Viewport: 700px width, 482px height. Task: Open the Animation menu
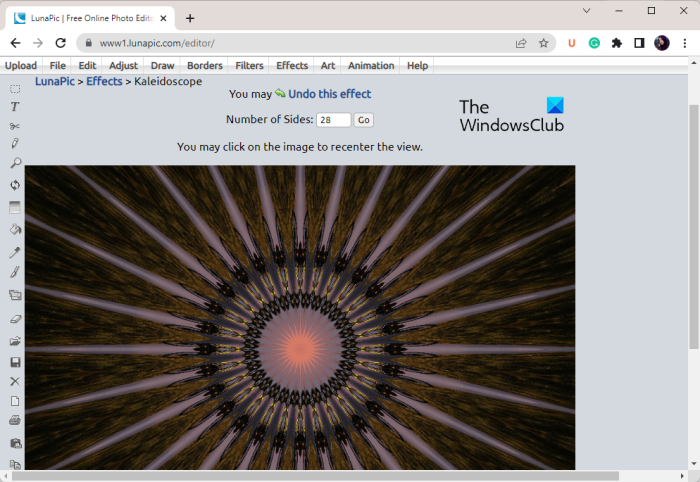pyautogui.click(x=371, y=66)
